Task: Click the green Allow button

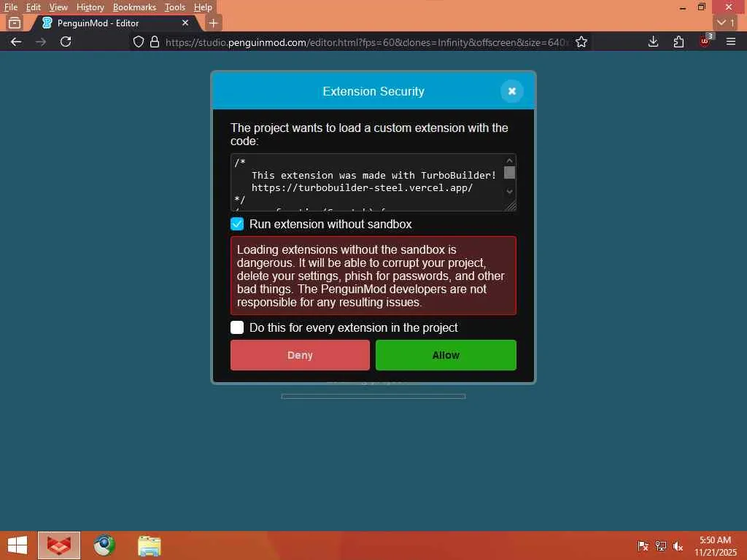Action: [446, 355]
